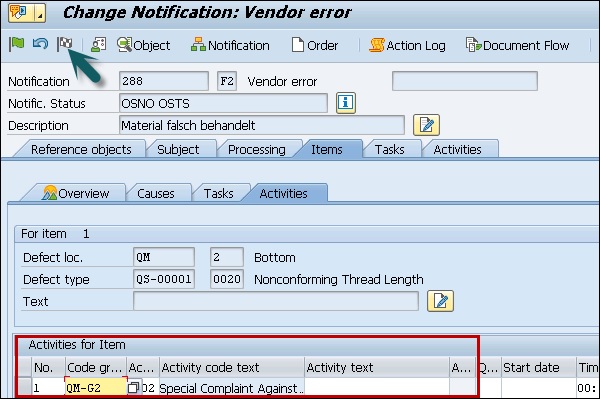Click the green flag put-in-process icon

16,44
